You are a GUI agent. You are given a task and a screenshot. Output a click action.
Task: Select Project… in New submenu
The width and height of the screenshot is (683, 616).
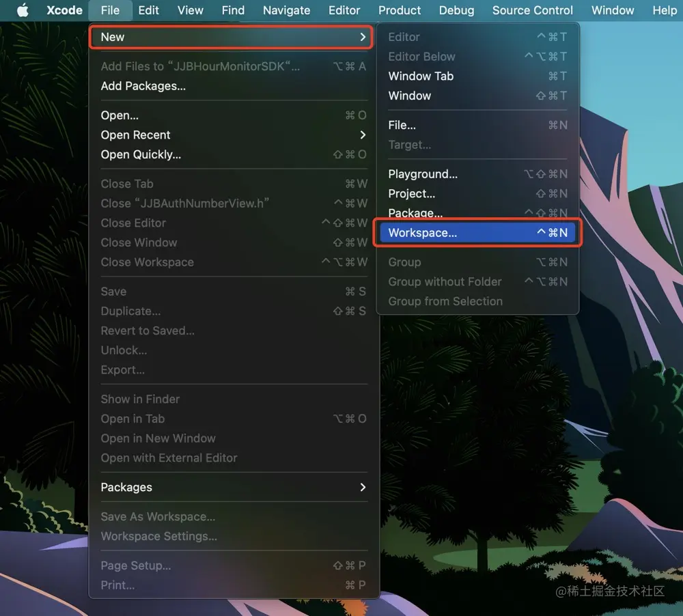pyautogui.click(x=477, y=194)
